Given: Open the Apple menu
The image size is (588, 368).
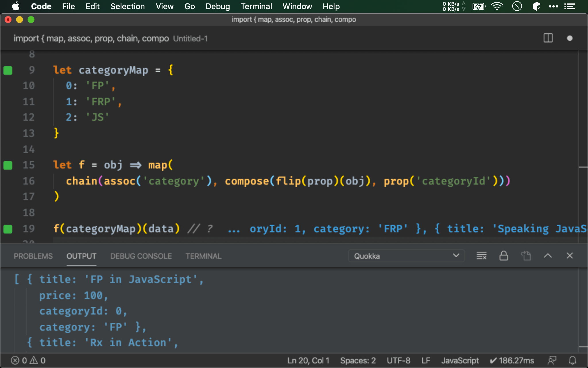Looking at the screenshot, I should point(16,6).
